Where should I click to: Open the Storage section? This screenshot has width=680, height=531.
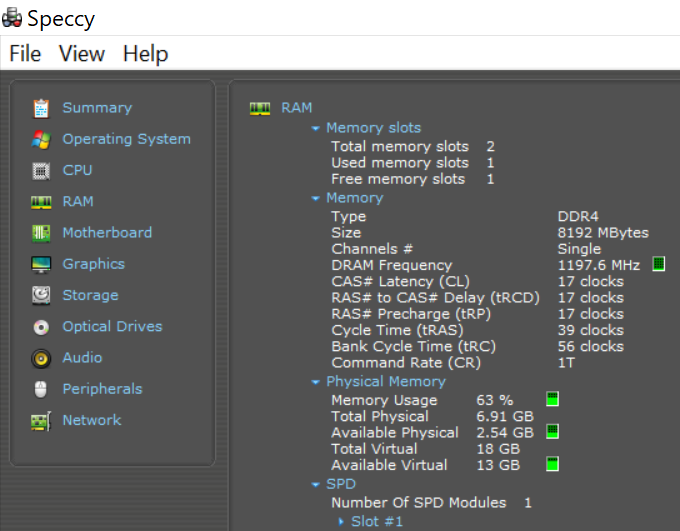(90, 295)
